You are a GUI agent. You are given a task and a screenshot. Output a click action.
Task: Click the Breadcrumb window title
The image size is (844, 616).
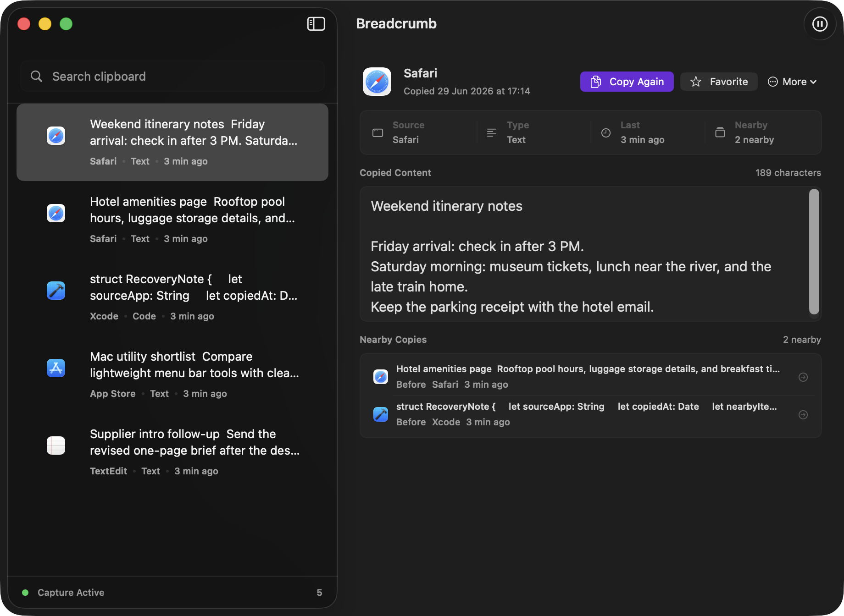tap(396, 24)
